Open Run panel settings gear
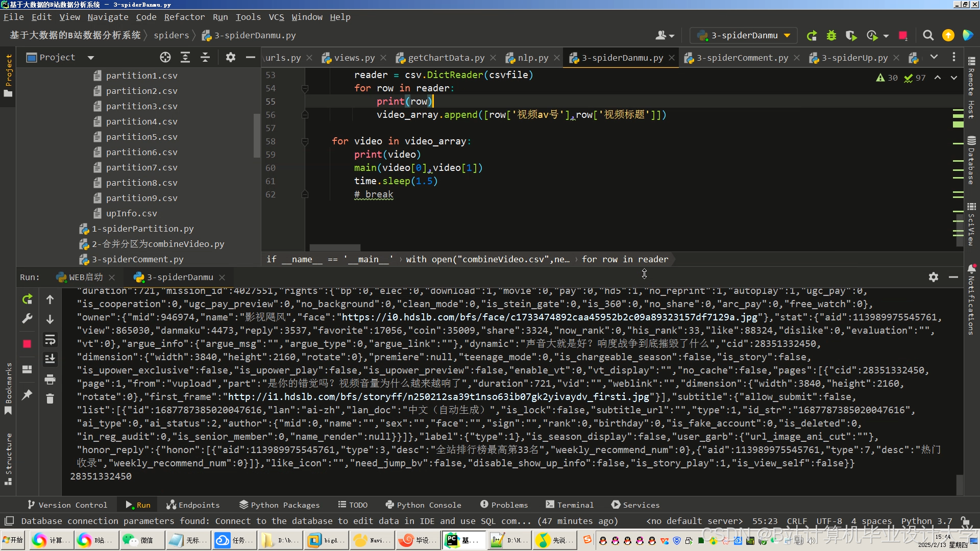Viewport: 980px width, 551px height. tap(933, 277)
